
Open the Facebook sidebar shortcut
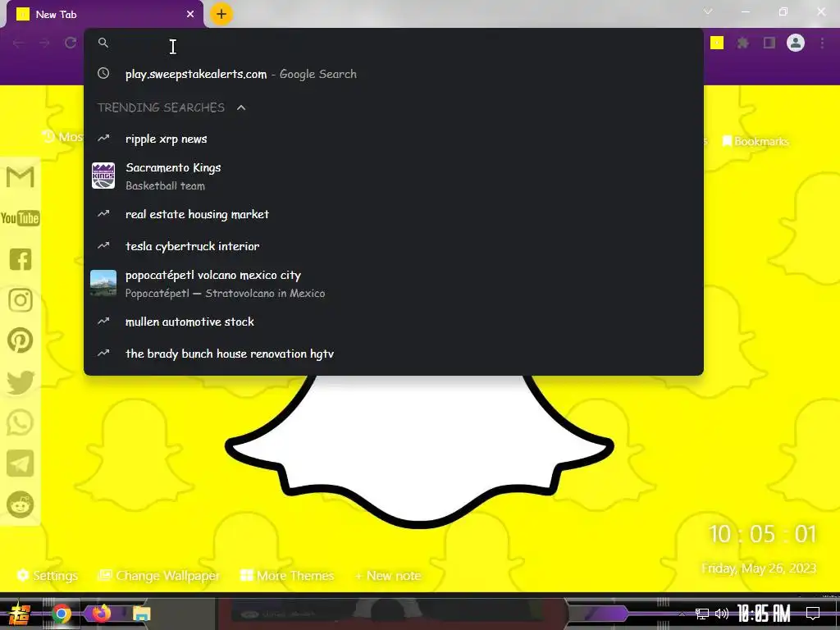21,259
